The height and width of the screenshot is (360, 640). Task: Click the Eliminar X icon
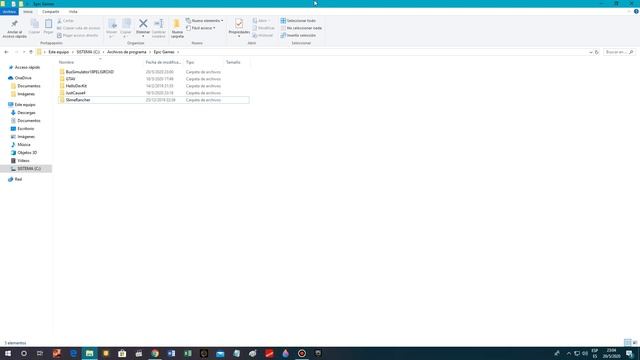[x=143, y=23]
